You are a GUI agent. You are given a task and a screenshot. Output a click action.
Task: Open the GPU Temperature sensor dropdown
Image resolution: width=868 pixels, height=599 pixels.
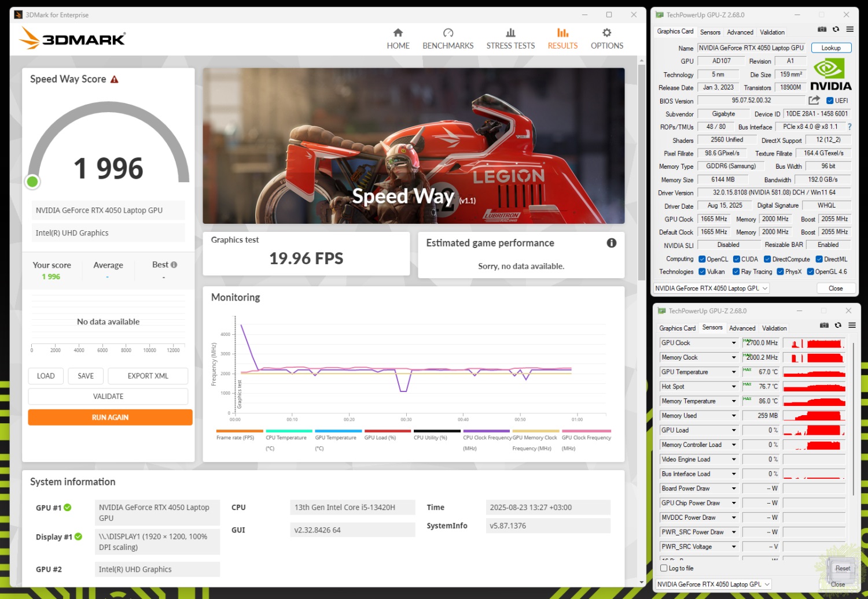click(734, 372)
